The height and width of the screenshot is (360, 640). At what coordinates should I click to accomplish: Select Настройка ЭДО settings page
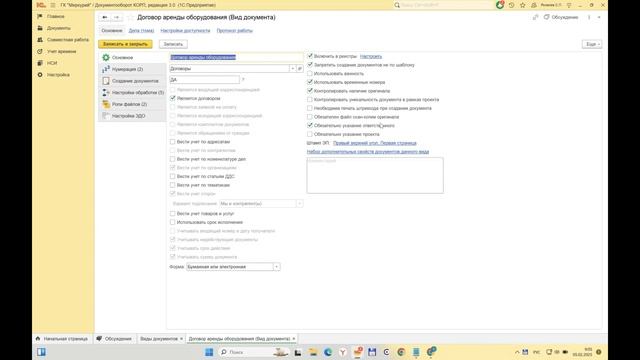point(132,116)
